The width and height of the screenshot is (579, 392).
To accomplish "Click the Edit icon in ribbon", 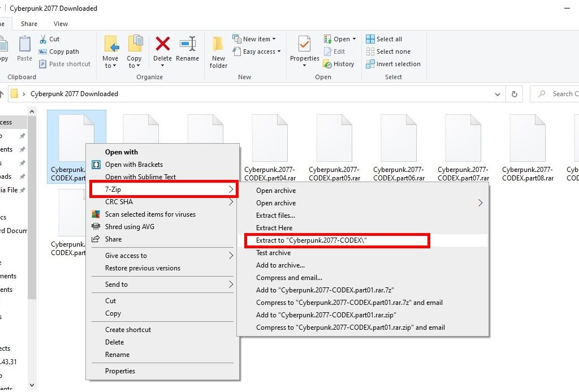I will click(x=327, y=51).
